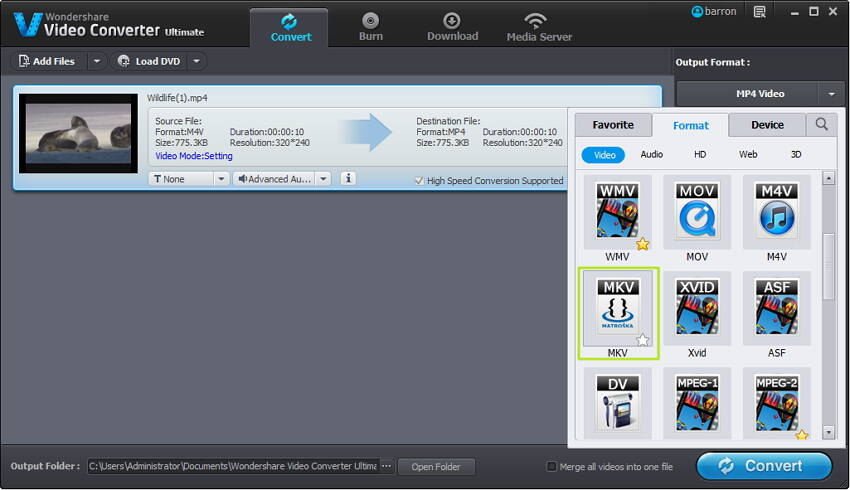The height and width of the screenshot is (490, 850).
Task: Switch to the Convert tab
Action: [x=291, y=28]
